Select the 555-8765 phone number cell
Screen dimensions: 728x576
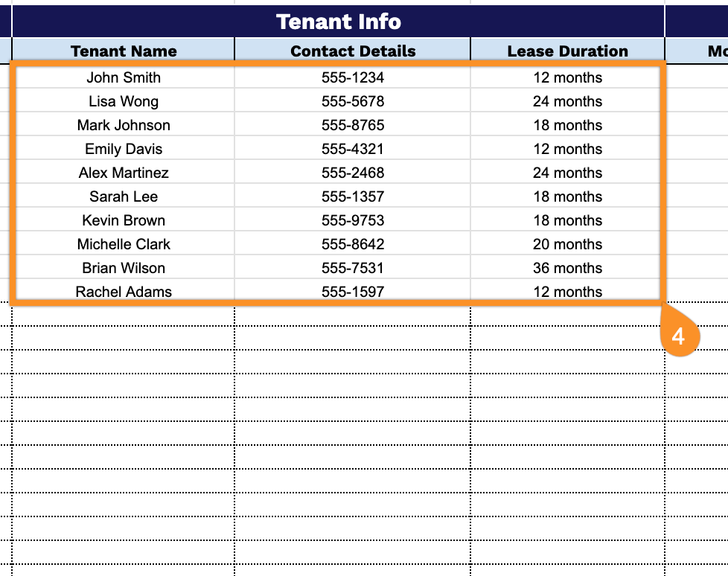[x=353, y=125]
